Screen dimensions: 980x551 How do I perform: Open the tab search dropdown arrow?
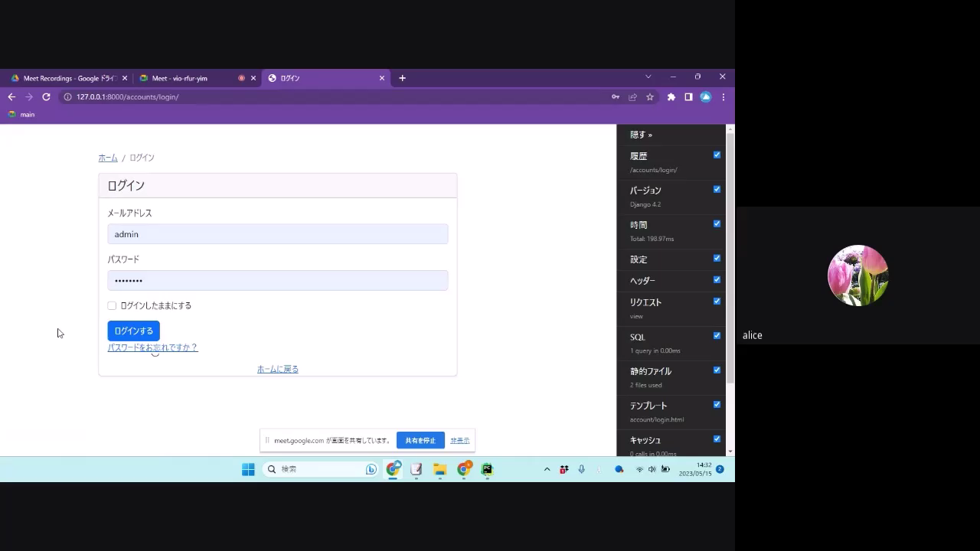[648, 77]
